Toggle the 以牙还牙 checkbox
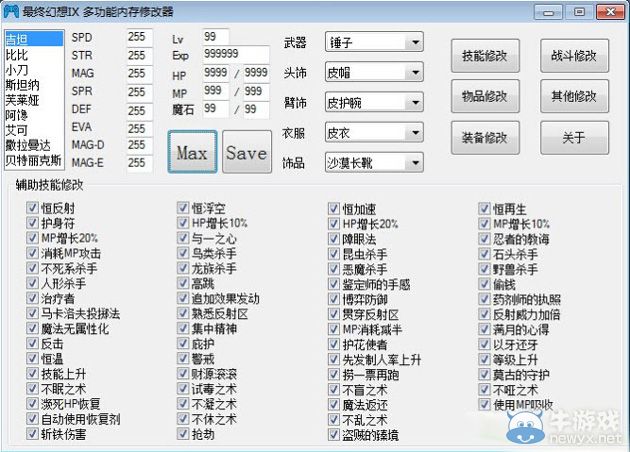 click(x=484, y=344)
